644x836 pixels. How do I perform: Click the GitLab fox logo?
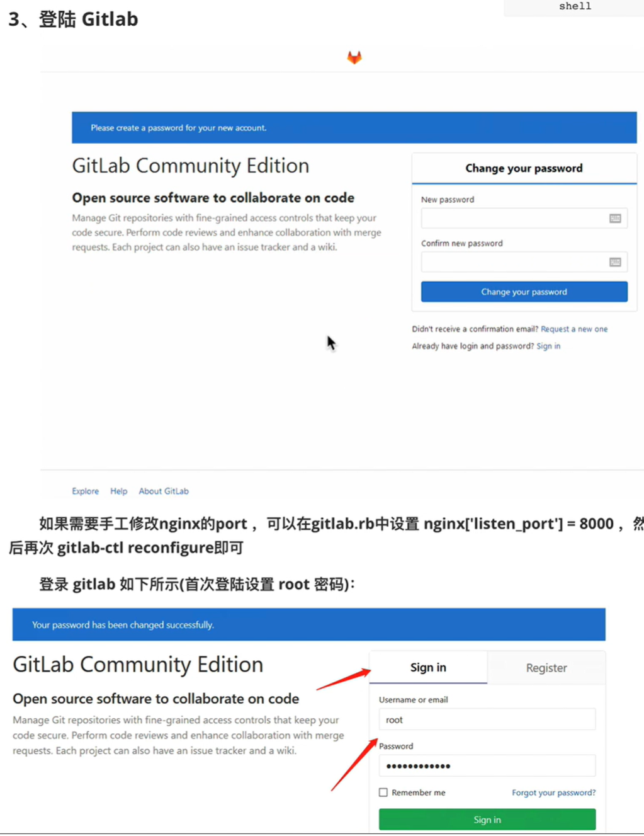(x=354, y=57)
